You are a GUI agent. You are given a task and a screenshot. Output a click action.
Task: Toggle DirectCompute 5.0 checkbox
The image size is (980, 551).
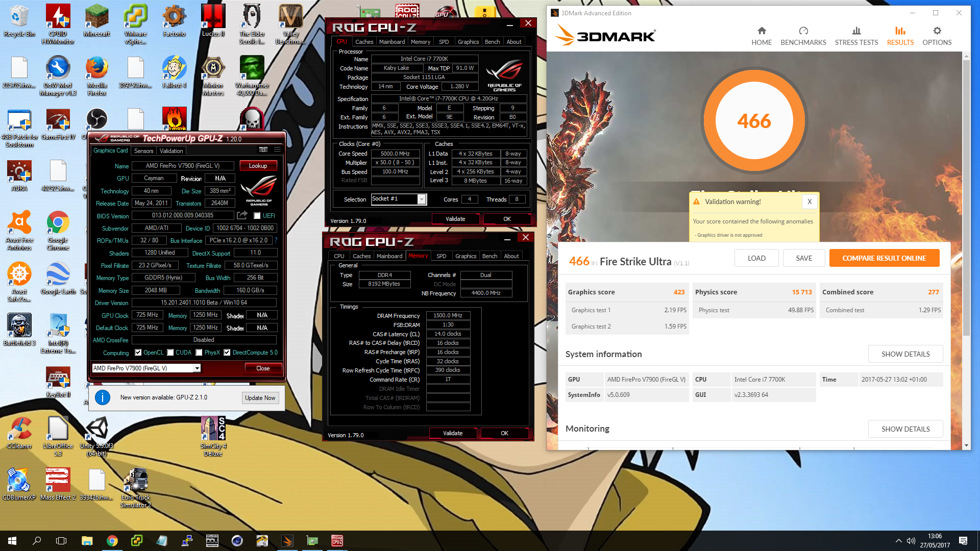click(x=227, y=353)
